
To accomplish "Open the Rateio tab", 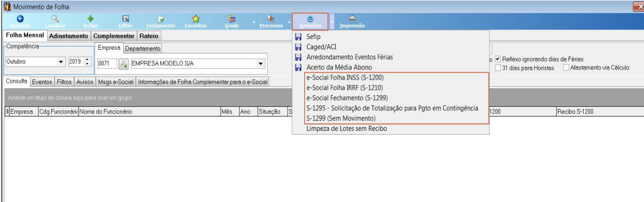I will (x=149, y=36).
